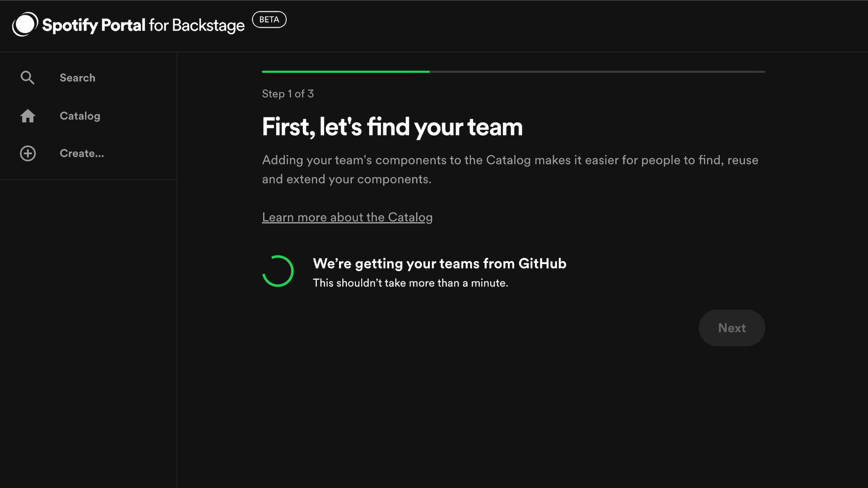Click the Create plus icon
Viewport: 868px width, 488px height.
pyautogui.click(x=28, y=153)
